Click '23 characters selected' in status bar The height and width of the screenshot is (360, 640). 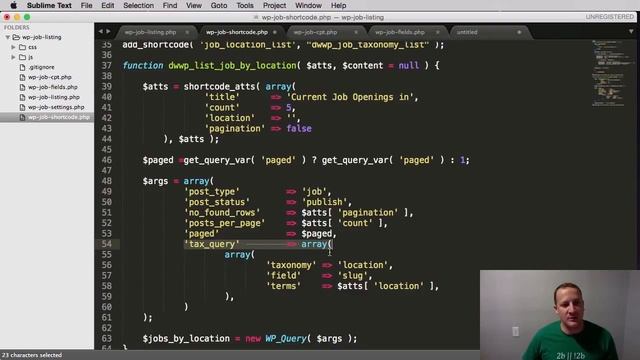coord(32,355)
